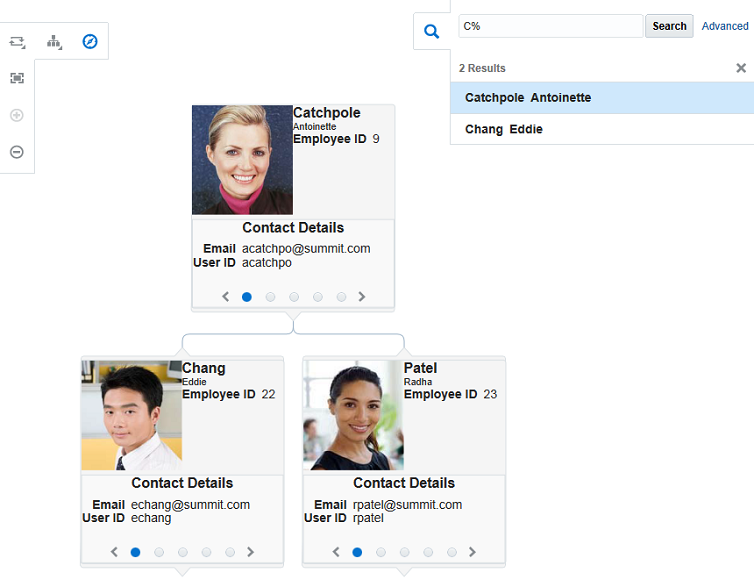Select Catchpole Antoinette in results
This screenshot has height=587, width=754.
[x=602, y=98]
